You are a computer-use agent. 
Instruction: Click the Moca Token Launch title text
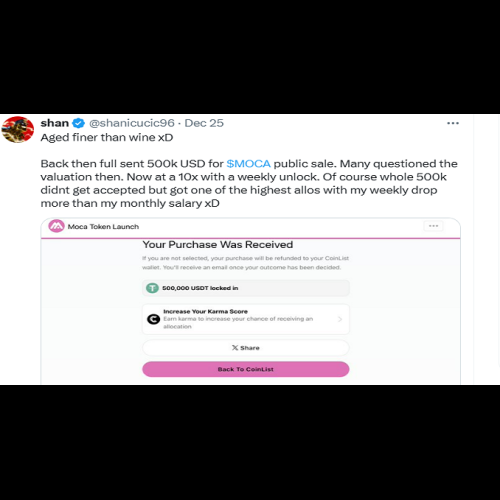103,227
